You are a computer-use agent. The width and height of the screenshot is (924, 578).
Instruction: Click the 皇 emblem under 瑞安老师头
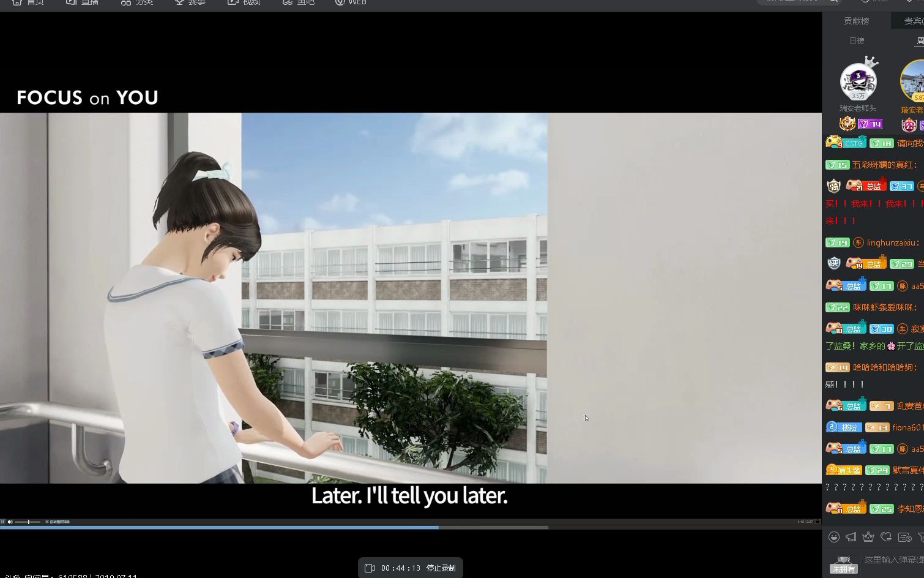click(848, 124)
